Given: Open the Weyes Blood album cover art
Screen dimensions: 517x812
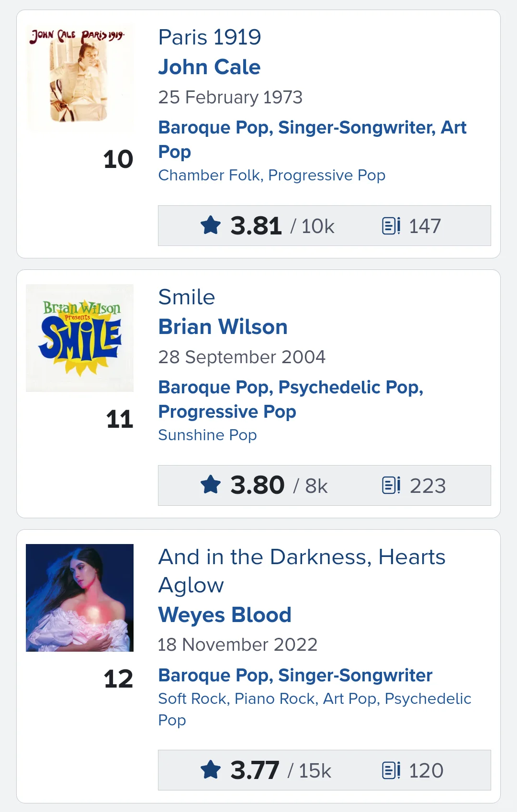Looking at the screenshot, I should (79, 598).
